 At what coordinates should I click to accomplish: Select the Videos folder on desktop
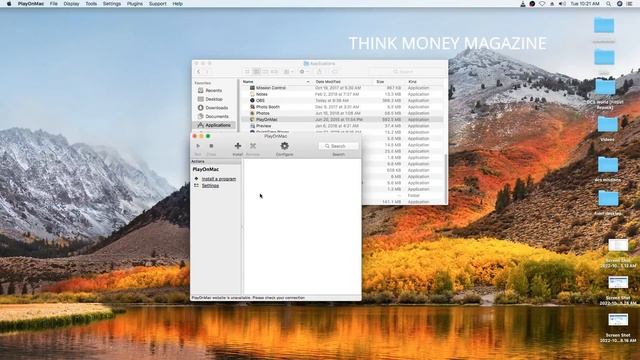(x=607, y=128)
